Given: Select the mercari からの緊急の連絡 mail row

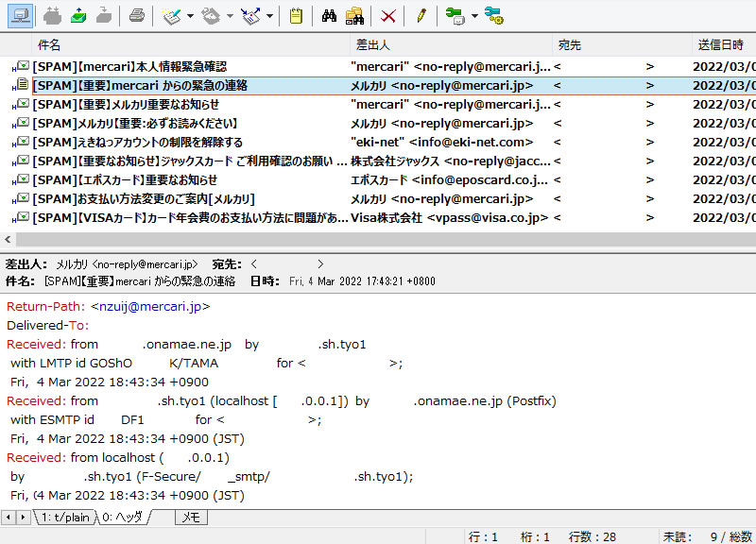Looking at the screenshot, I should 378,86.
